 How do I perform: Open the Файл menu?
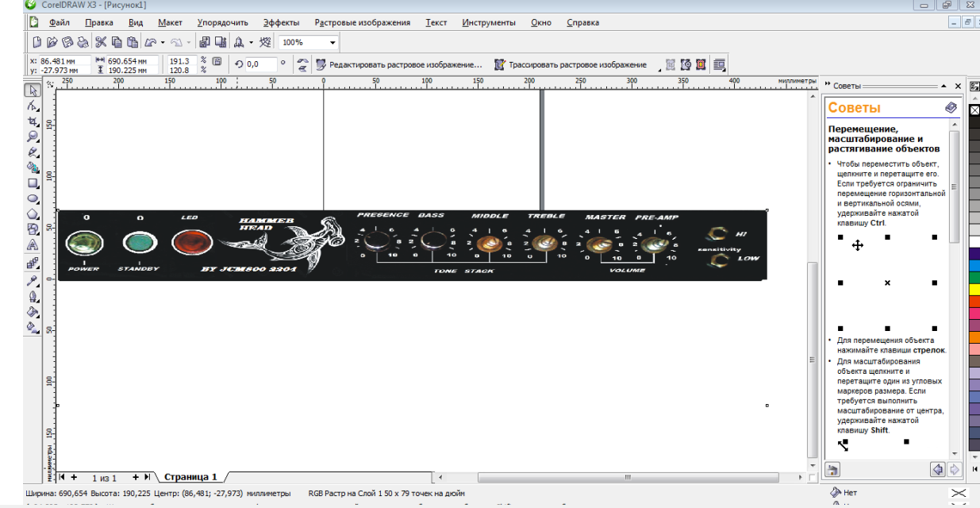click(59, 23)
